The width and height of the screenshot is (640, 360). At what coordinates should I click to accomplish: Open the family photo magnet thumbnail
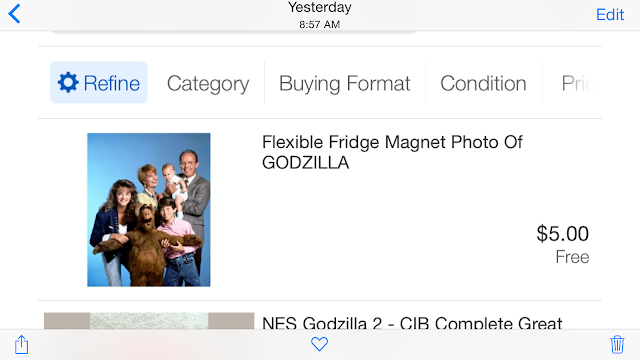tap(149, 209)
